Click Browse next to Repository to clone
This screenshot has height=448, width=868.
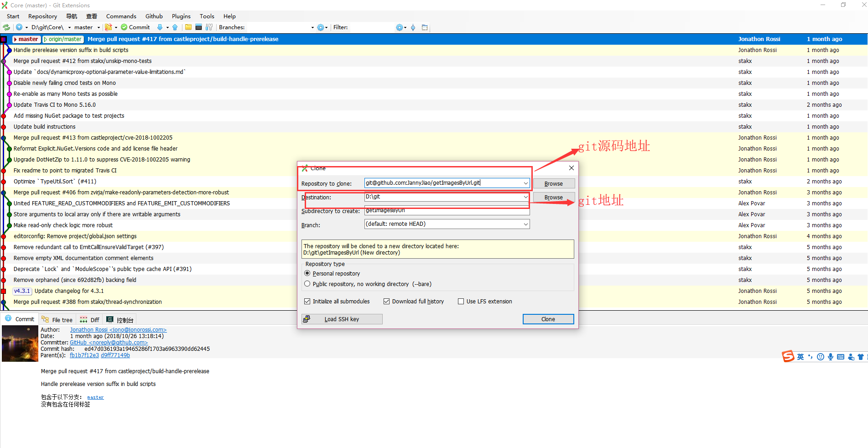554,183
